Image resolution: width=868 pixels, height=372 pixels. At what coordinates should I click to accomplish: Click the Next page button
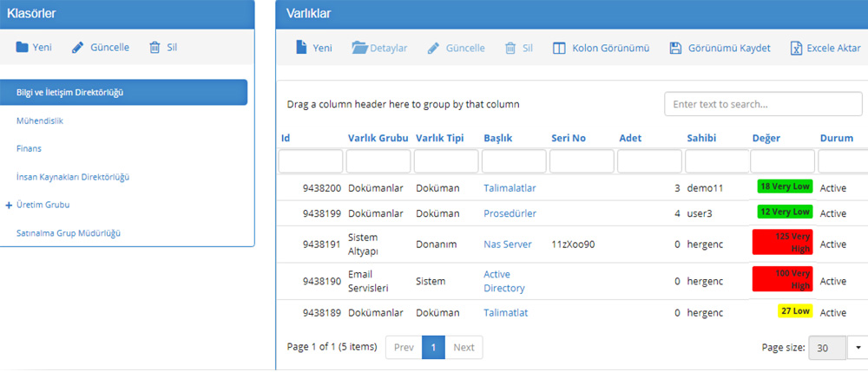pos(464,347)
